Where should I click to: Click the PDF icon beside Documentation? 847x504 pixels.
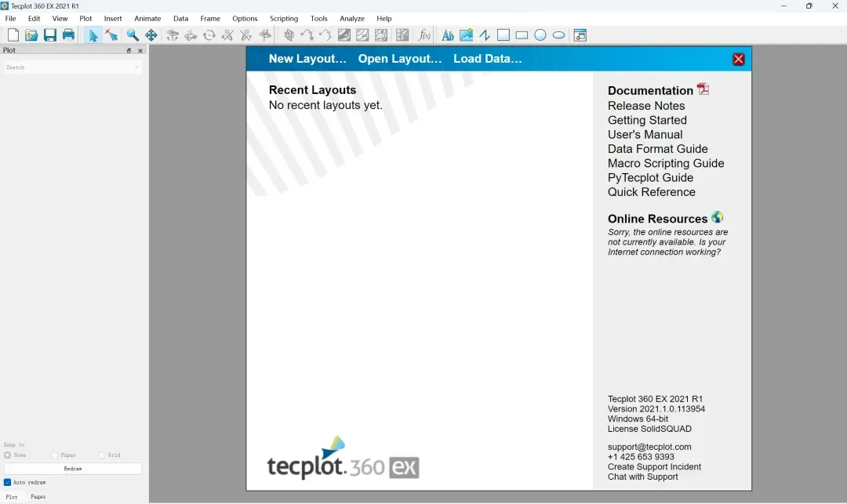tap(703, 89)
